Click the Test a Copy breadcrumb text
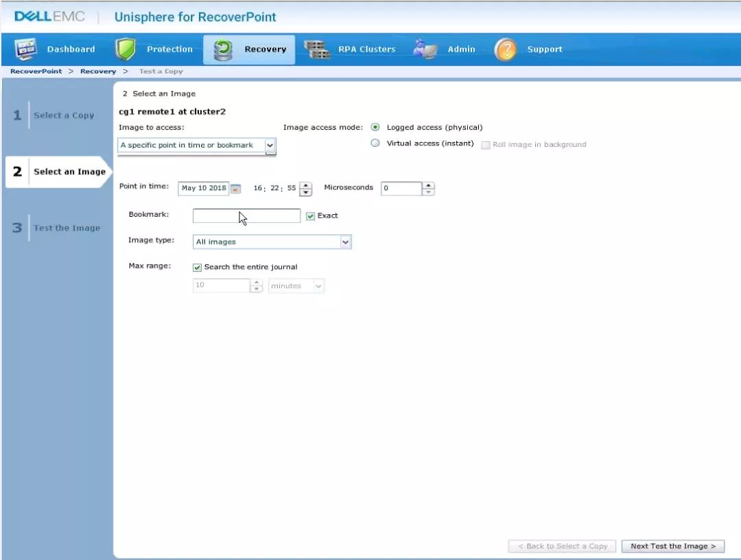This screenshot has width=741, height=560. [161, 71]
